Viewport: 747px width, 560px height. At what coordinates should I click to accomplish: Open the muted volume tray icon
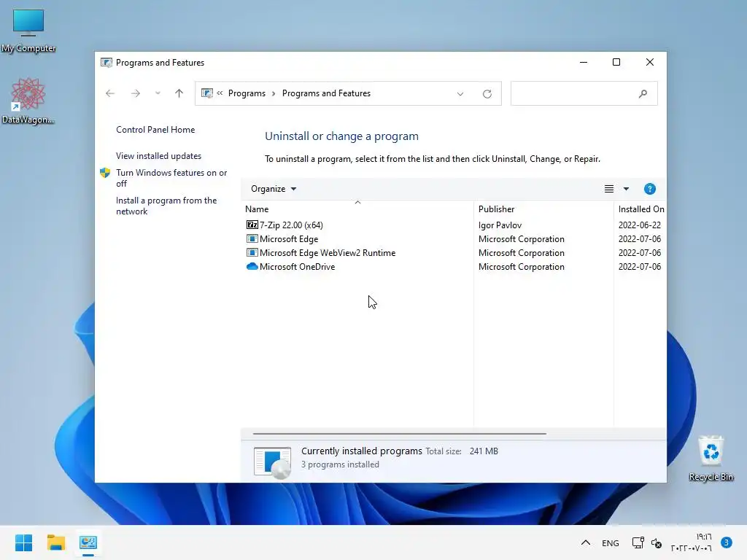[657, 542]
